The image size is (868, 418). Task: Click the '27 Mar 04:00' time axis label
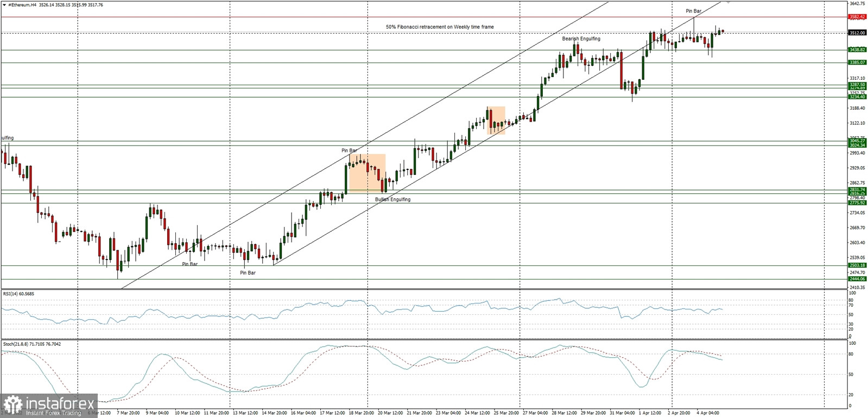click(535, 413)
